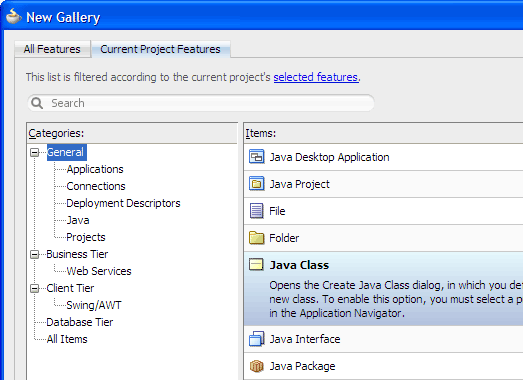Select the Applications category

(95, 169)
